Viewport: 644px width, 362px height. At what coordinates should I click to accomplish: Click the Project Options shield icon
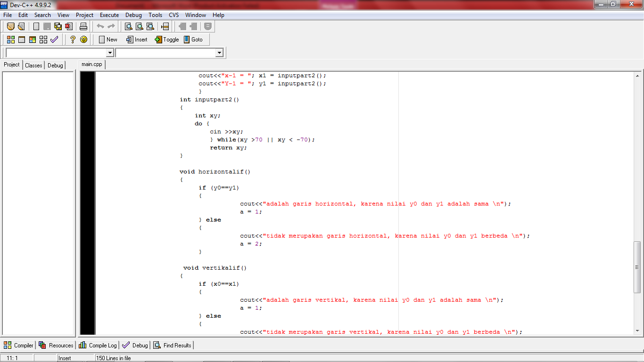[x=208, y=26]
